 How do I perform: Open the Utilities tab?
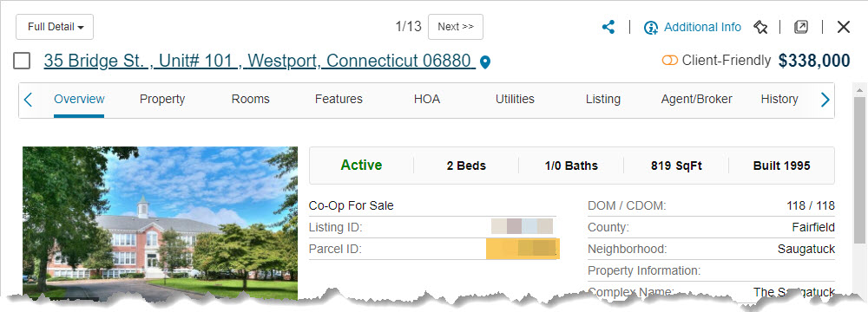[515, 100]
